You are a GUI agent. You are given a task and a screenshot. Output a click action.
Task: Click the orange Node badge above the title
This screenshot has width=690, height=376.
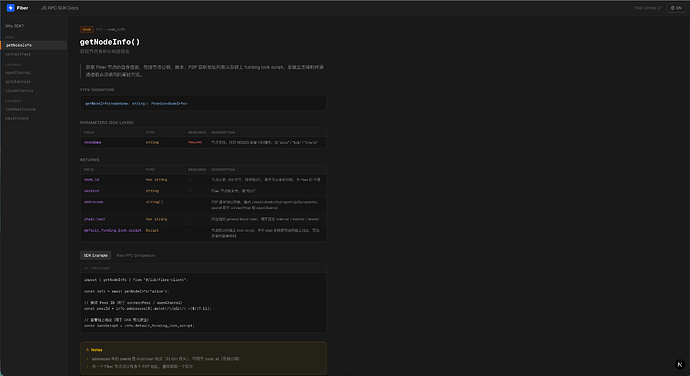click(x=87, y=29)
